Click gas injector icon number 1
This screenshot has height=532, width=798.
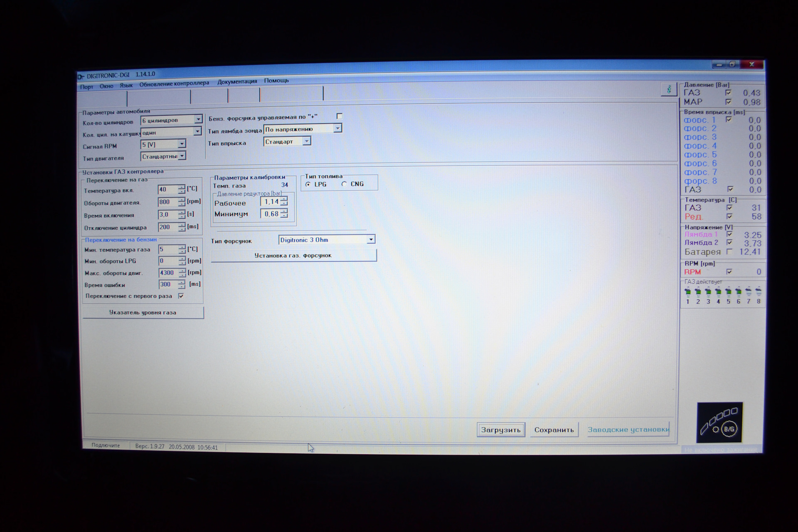687,292
